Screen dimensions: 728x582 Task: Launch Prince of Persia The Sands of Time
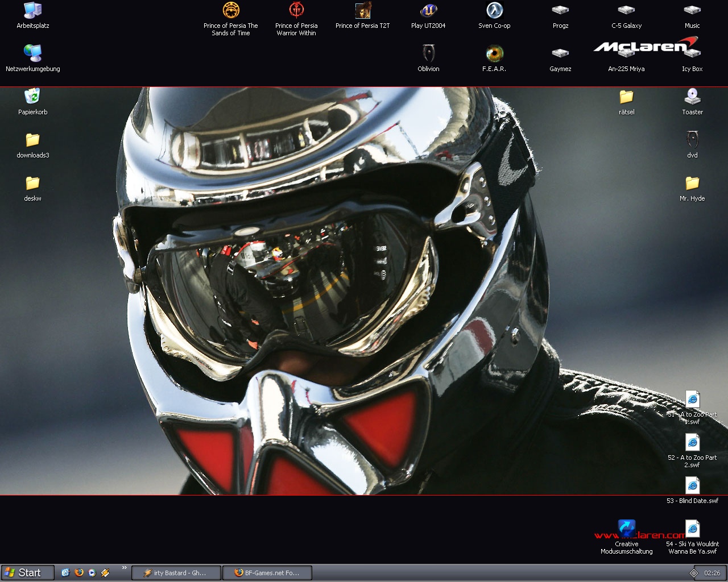231,19
